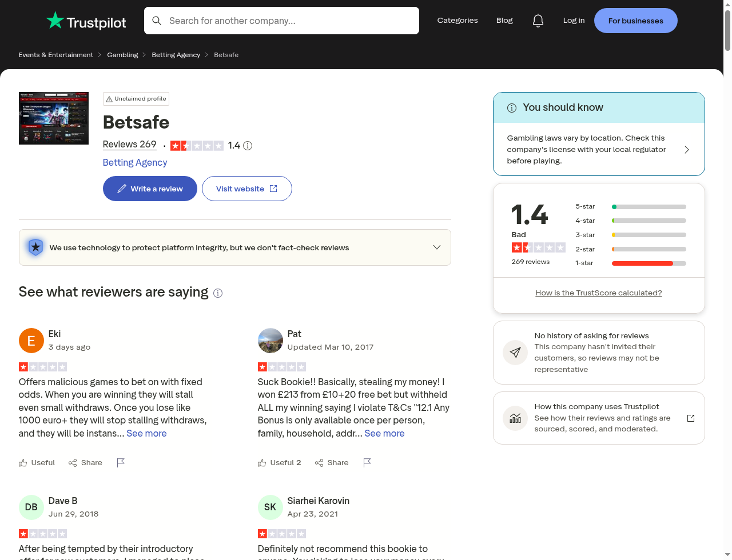Screen dimensions: 732x560
Task: Click the star rating on Pat's review
Action: tap(282, 367)
